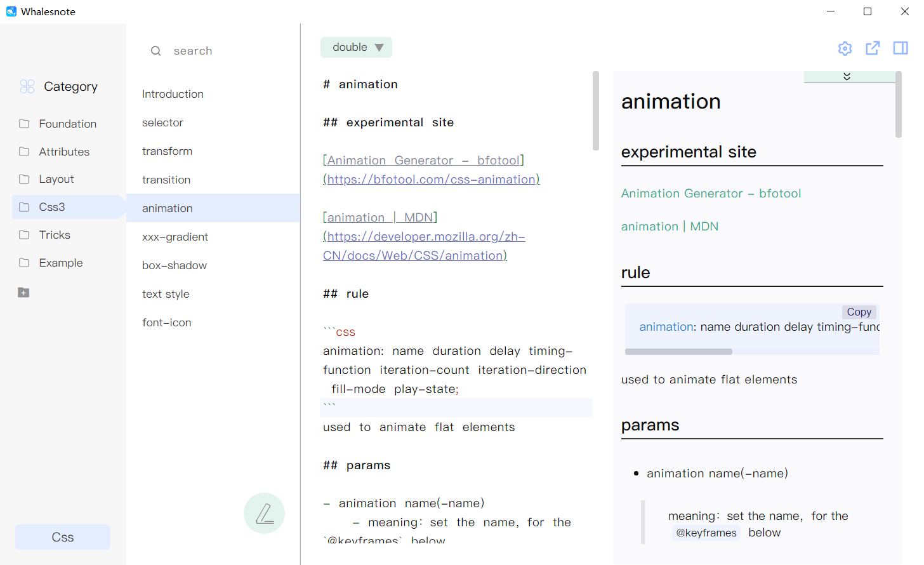Create a new folder with the plus icon

click(x=23, y=292)
